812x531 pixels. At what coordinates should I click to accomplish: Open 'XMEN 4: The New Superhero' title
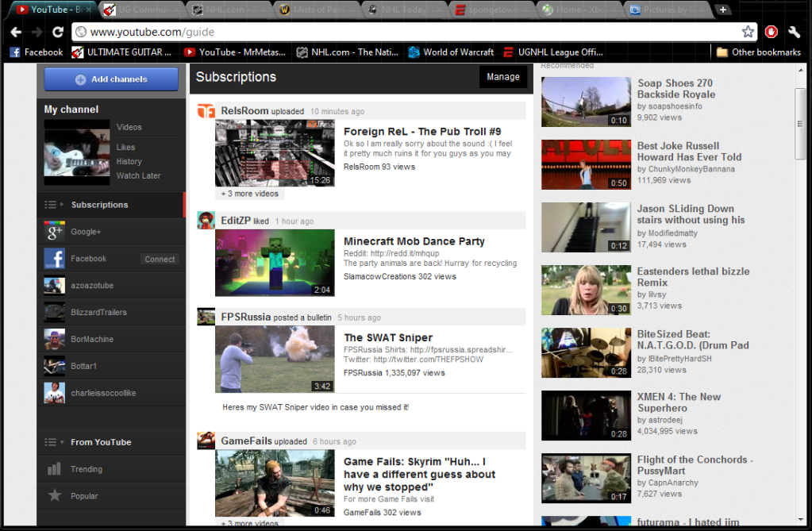tap(679, 402)
